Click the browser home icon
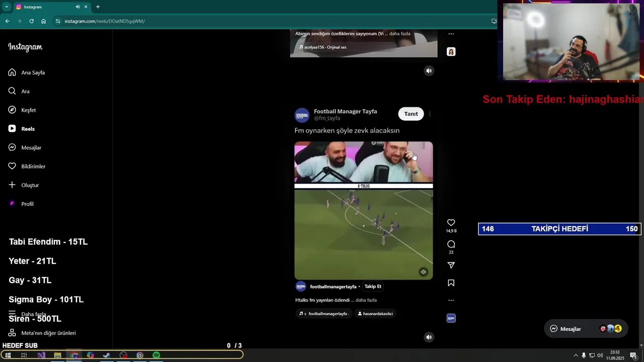The height and width of the screenshot is (362, 644). (44, 21)
